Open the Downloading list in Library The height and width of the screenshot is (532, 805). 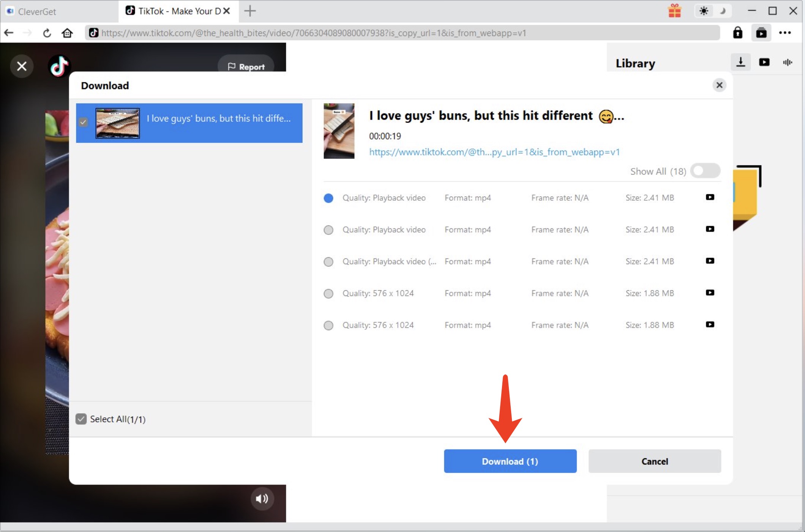tap(741, 62)
